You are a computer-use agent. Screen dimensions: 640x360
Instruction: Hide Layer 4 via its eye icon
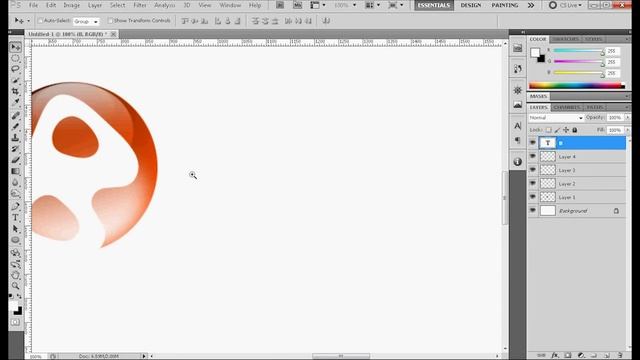(533, 156)
